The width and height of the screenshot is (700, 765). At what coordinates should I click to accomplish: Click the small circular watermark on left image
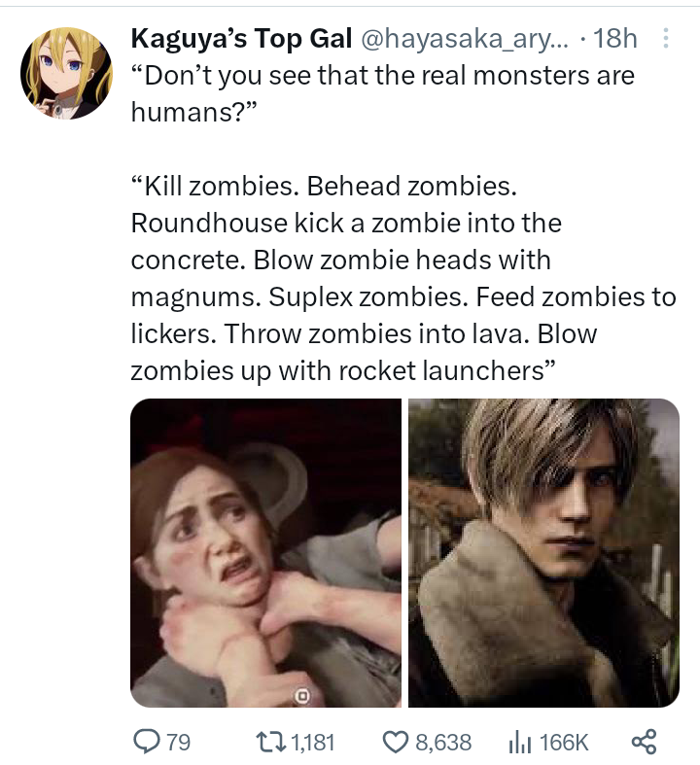point(301,695)
